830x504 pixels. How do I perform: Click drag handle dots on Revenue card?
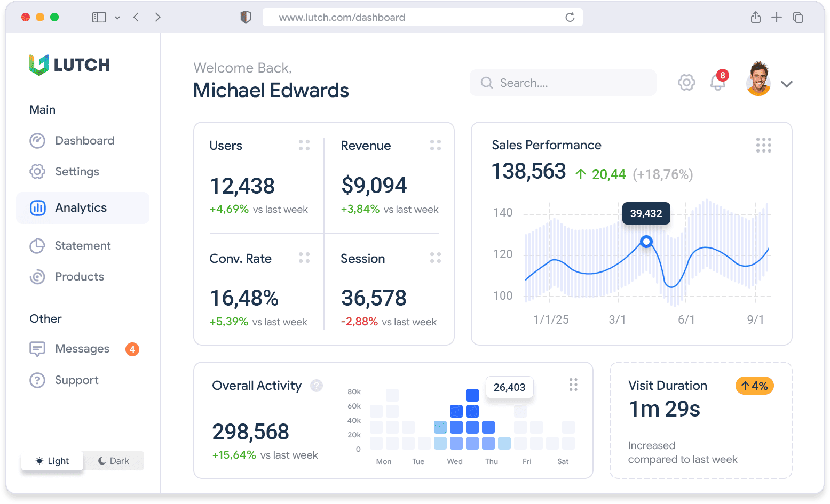[x=436, y=145]
